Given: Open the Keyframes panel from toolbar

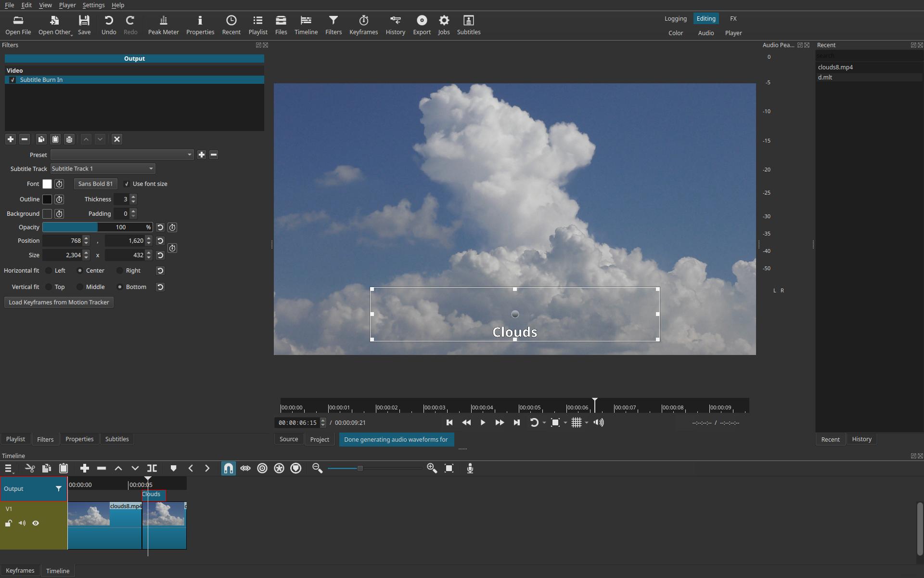Looking at the screenshot, I should click(x=363, y=25).
